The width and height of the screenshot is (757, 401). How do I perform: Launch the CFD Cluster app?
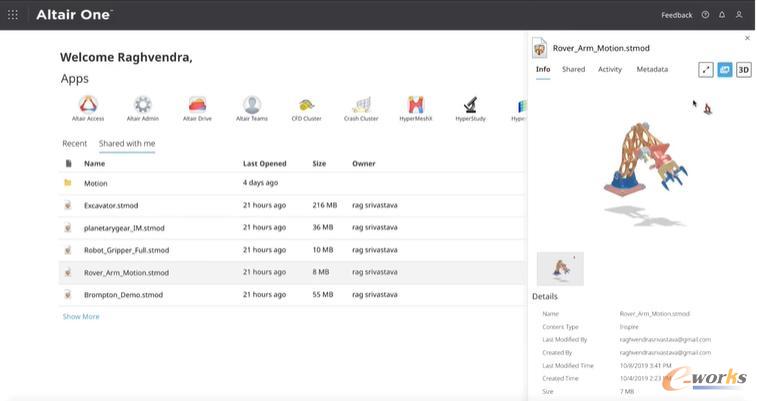tap(307, 108)
